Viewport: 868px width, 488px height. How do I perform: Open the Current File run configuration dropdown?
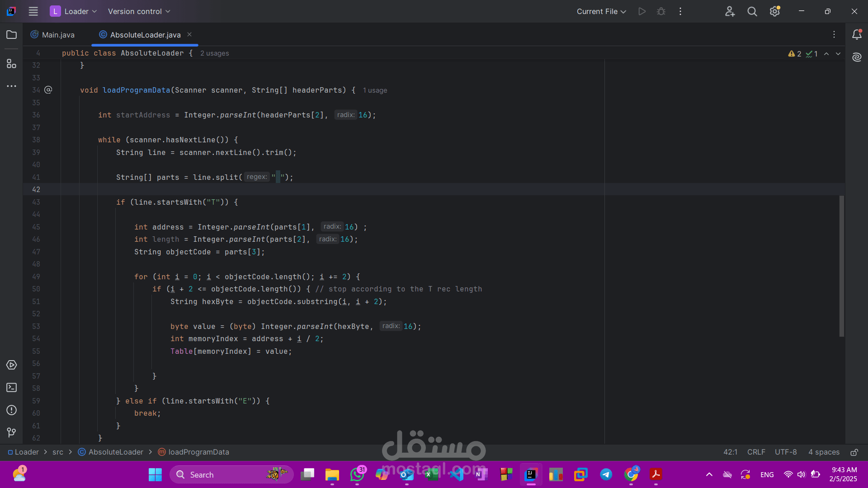601,11
